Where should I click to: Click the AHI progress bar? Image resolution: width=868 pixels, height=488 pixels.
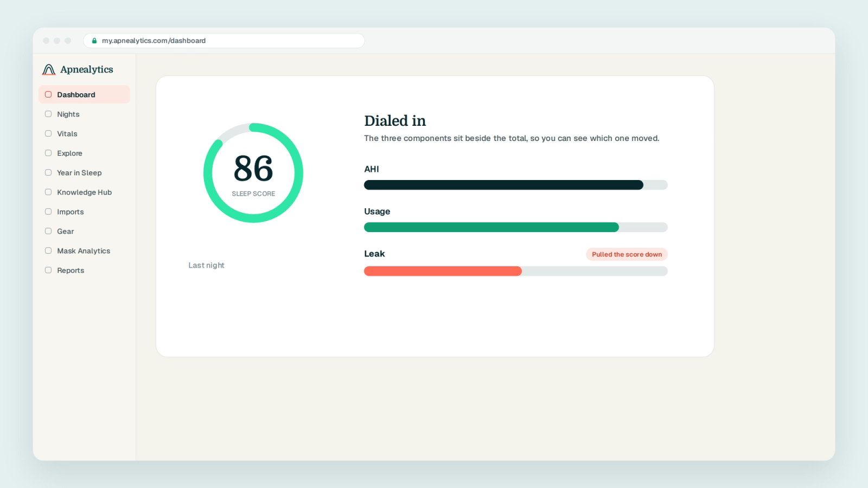click(x=515, y=185)
